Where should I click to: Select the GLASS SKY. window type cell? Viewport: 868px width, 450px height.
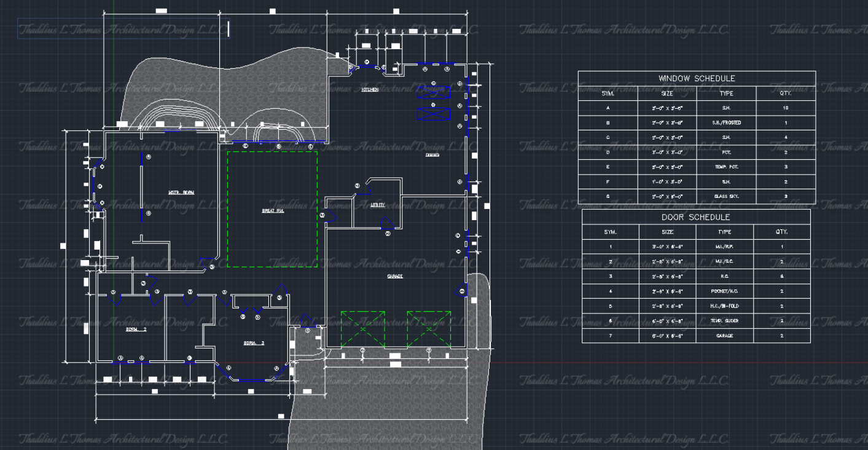click(x=727, y=197)
